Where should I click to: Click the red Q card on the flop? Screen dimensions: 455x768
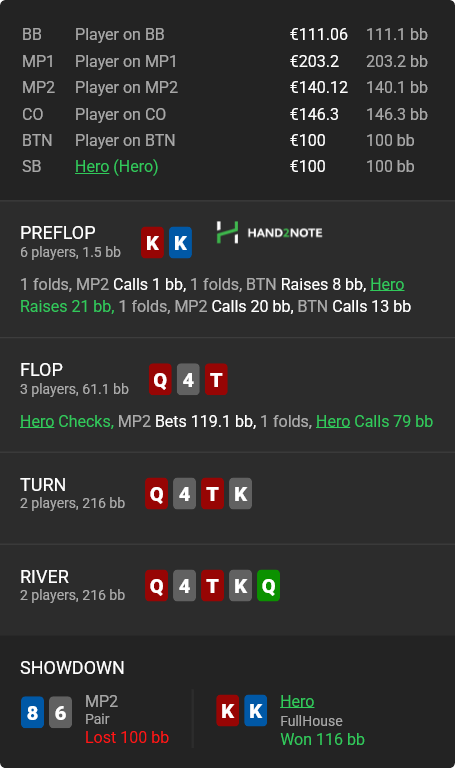(x=160, y=380)
